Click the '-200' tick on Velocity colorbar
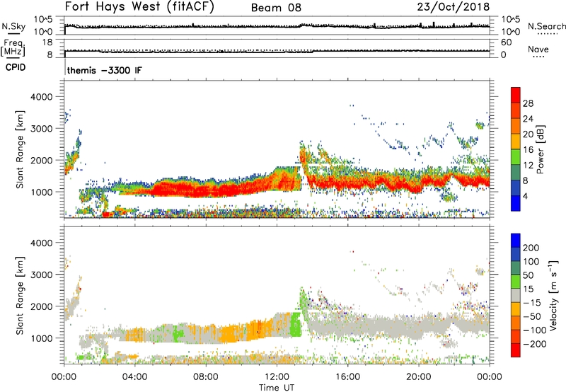The height and width of the screenshot is (392, 566). (x=534, y=344)
